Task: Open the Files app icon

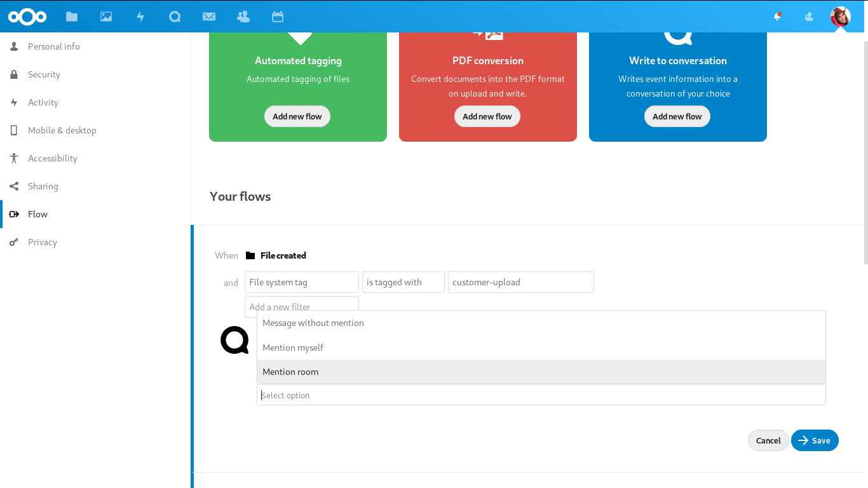Action: click(72, 17)
